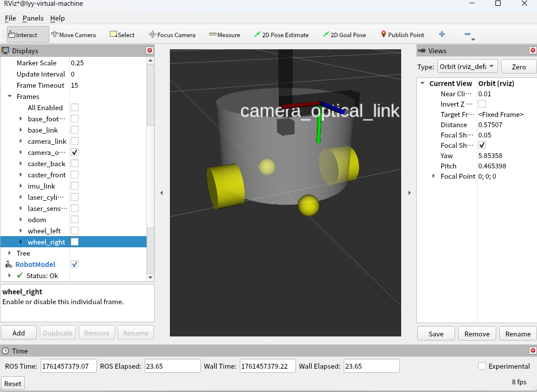Open the Panels menu
The image size is (537, 392).
coord(33,18)
